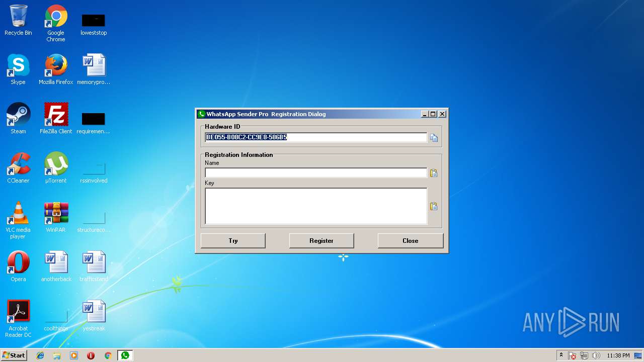Copy the Hardware ID using copy icon

(434, 138)
